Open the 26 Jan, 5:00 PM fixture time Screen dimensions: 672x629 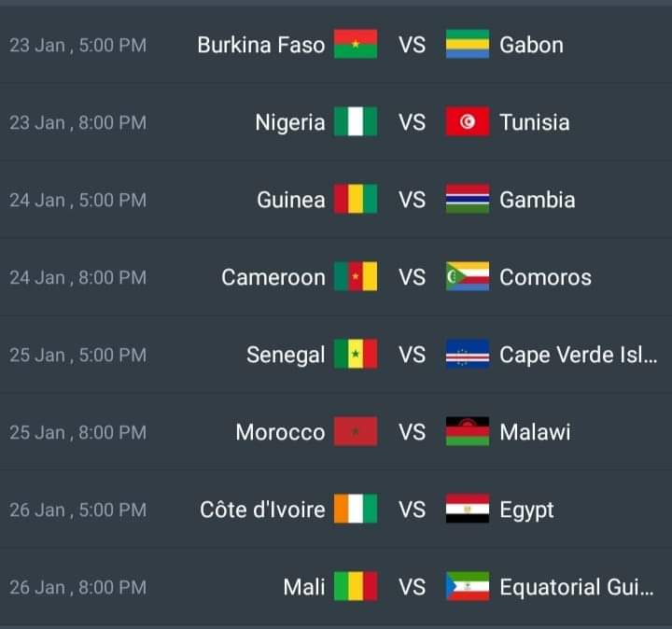78,510
